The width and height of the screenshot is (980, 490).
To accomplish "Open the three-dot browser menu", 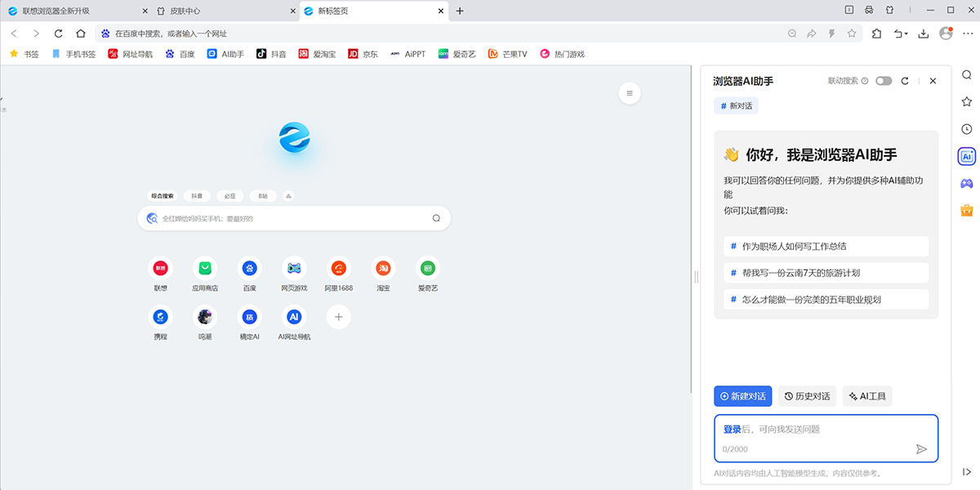I will coord(966,33).
